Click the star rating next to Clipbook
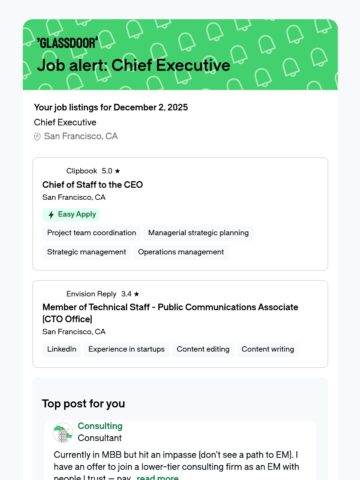Image resolution: width=360 pixels, height=480 pixels. coord(111,171)
